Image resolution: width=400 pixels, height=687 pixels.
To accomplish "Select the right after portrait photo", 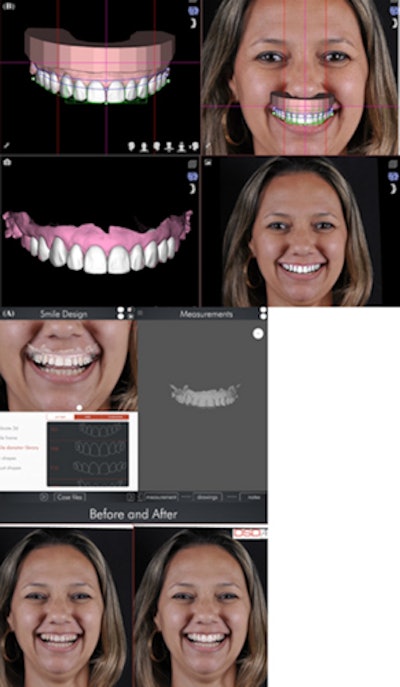I will coord(201,607).
